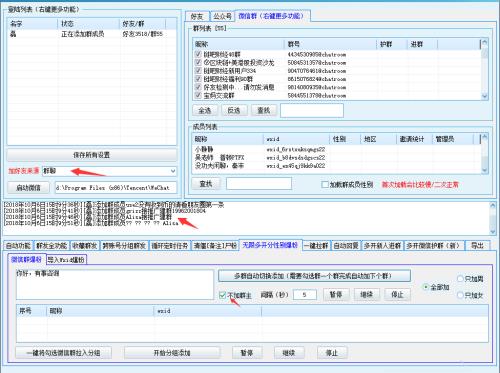The width and height of the screenshot is (500, 373).
Task: Click the log panel scroll-down arrow
Action: tap(493, 231)
